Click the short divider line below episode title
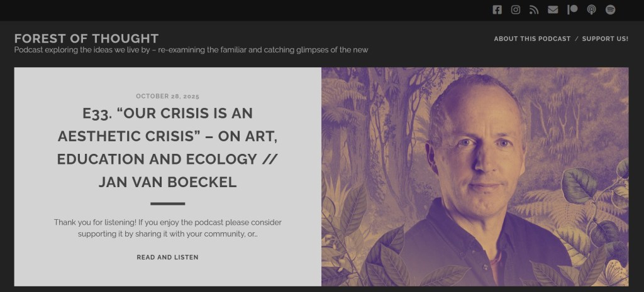 tap(167, 203)
